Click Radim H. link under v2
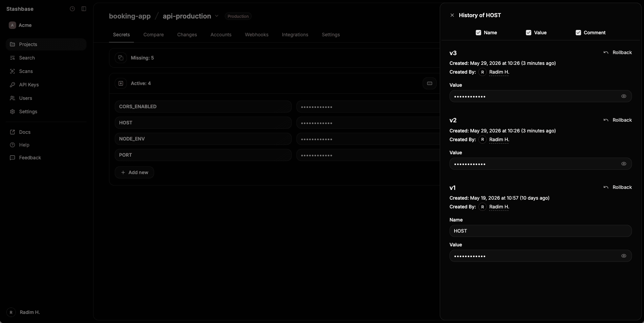This screenshot has height=323, width=644. click(x=499, y=139)
